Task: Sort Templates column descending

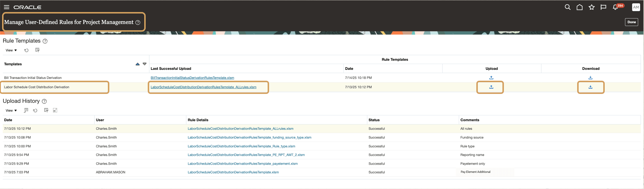Action: coord(145,64)
